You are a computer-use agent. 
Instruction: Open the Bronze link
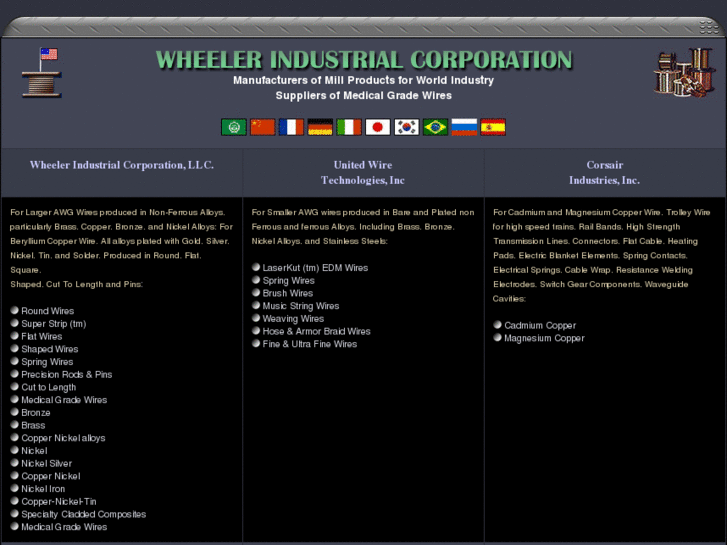(x=36, y=413)
